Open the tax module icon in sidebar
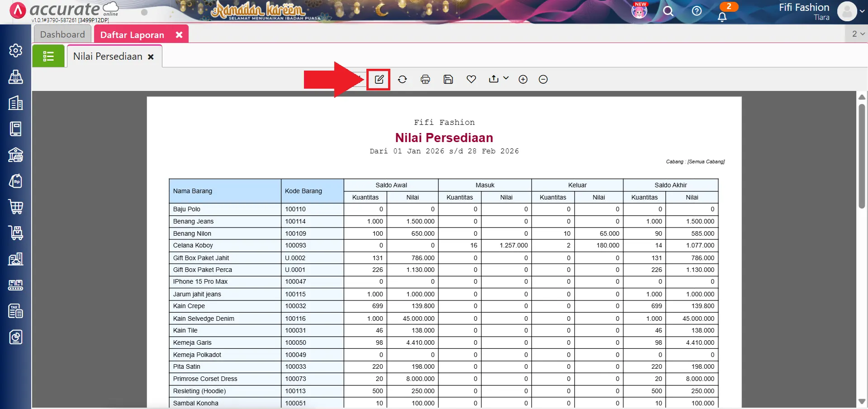This screenshot has width=868, height=409. [16, 311]
